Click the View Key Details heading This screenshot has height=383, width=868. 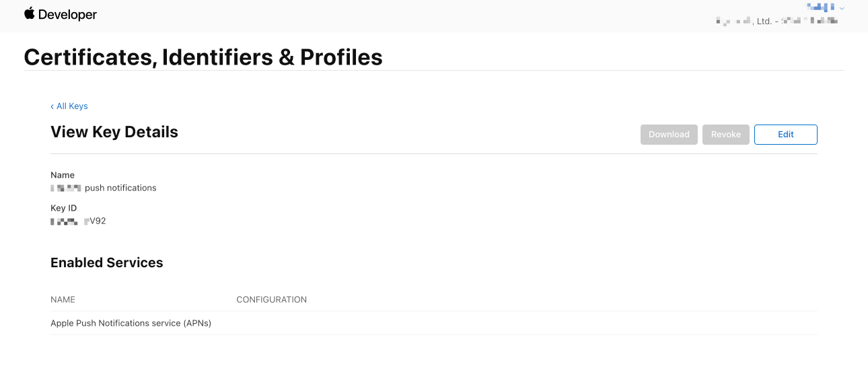[114, 132]
